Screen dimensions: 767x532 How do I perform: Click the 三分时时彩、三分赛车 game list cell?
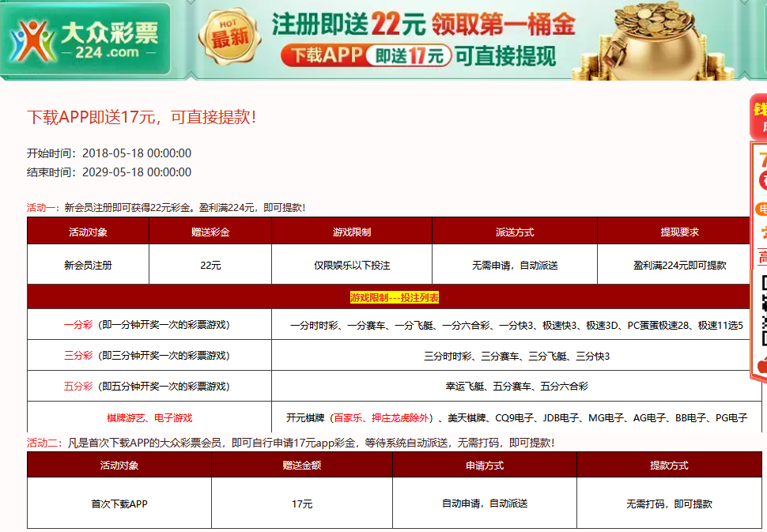click(516, 356)
